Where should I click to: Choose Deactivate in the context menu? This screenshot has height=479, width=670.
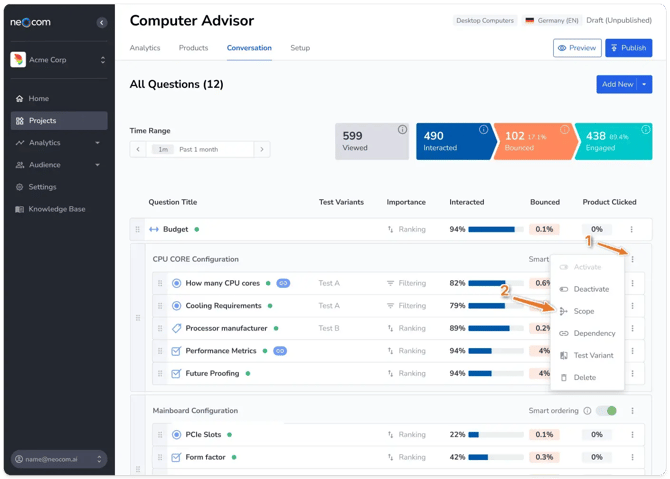pyautogui.click(x=591, y=289)
